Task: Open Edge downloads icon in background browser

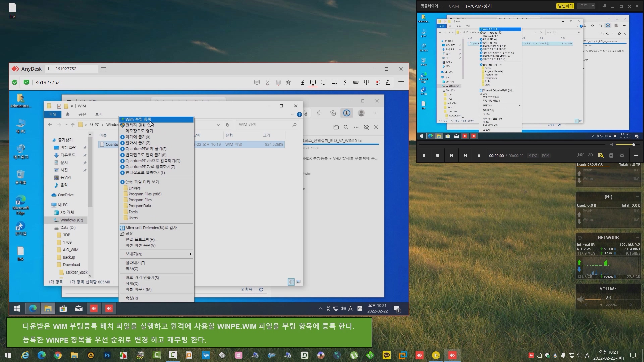Action: pos(347,113)
